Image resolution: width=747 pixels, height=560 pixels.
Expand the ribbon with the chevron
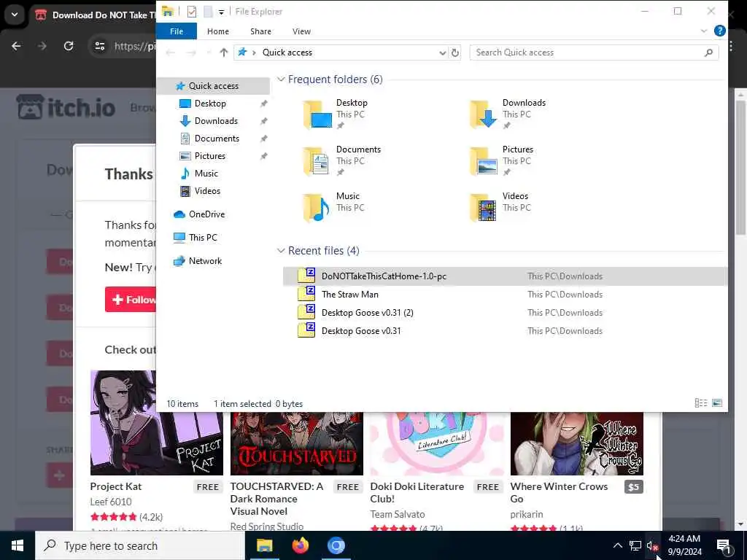704,31
